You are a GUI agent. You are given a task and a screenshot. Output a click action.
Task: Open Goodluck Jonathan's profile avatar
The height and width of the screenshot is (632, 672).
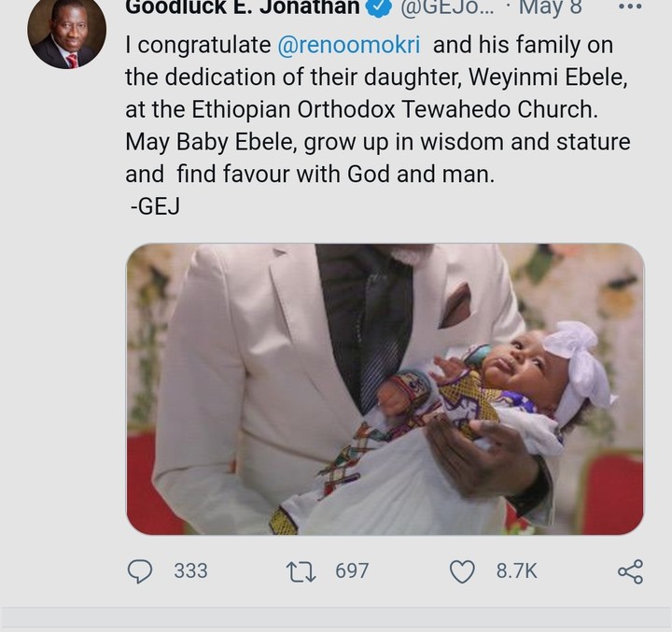click(66, 35)
